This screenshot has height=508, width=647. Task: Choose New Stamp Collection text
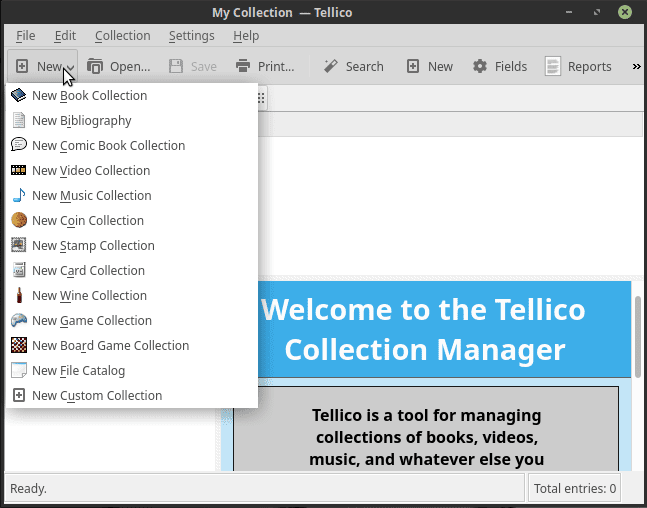(93, 246)
